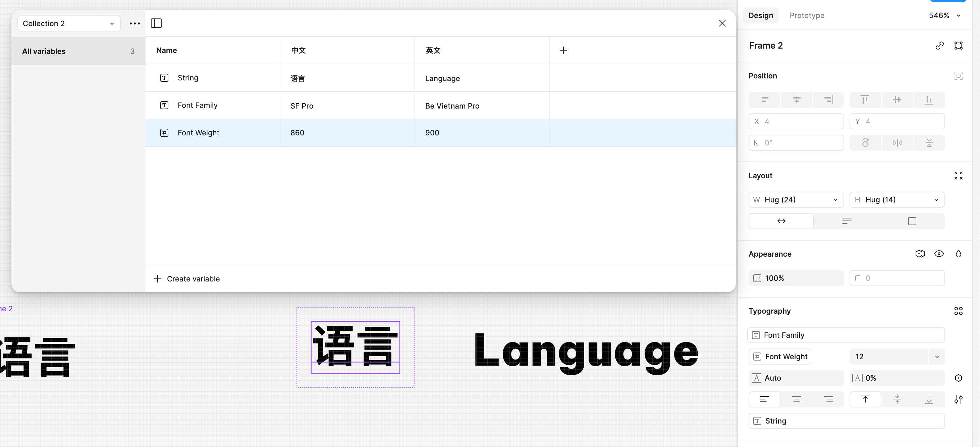Screen dimensions: 980x447
Task: Click the opacity 100% field
Action: coord(796,278)
